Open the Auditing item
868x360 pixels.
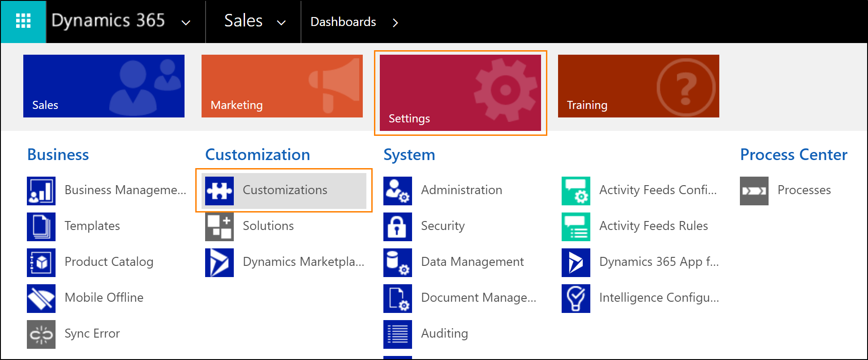(x=444, y=334)
